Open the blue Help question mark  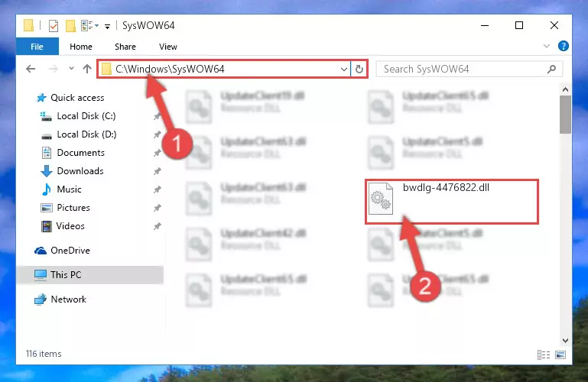[563, 46]
